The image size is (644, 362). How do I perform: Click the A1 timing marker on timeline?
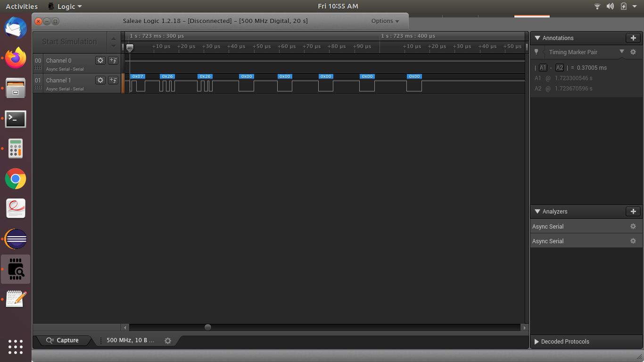point(130,48)
